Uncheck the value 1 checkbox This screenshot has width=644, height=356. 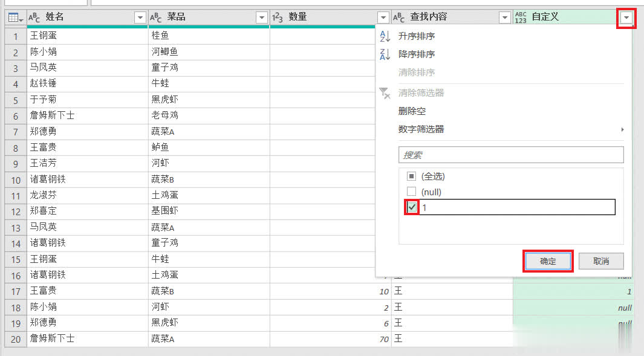point(412,207)
